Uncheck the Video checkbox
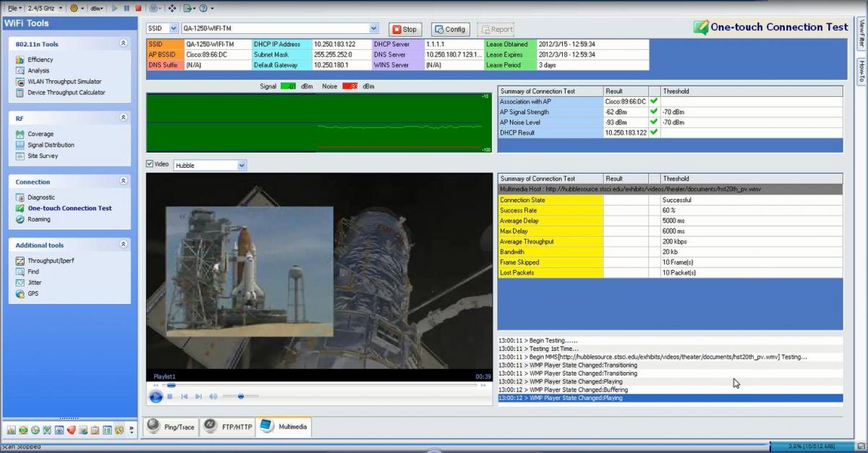868x453 pixels. (x=150, y=164)
